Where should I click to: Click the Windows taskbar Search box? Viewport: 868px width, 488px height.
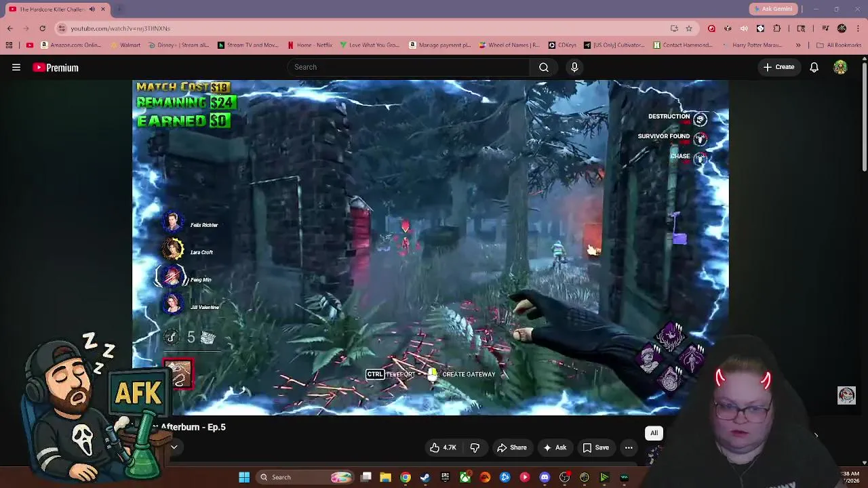304,477
